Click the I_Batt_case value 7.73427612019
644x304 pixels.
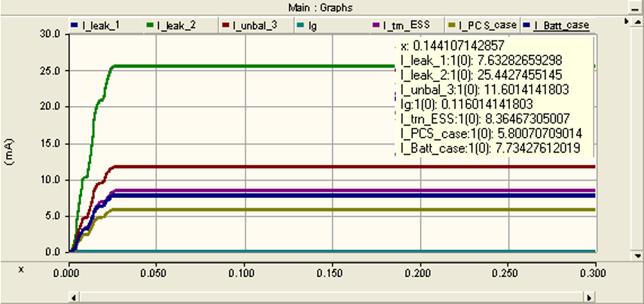pos(537,147)
